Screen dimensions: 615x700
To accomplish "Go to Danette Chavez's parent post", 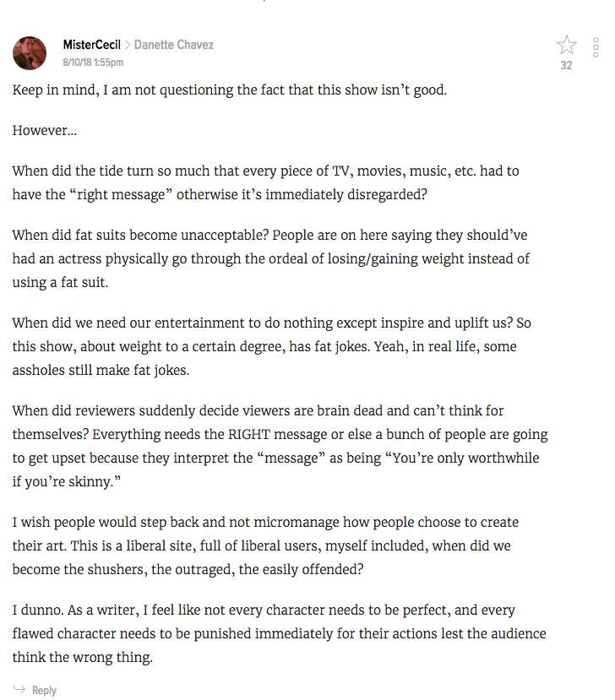I will pos(174,45).
